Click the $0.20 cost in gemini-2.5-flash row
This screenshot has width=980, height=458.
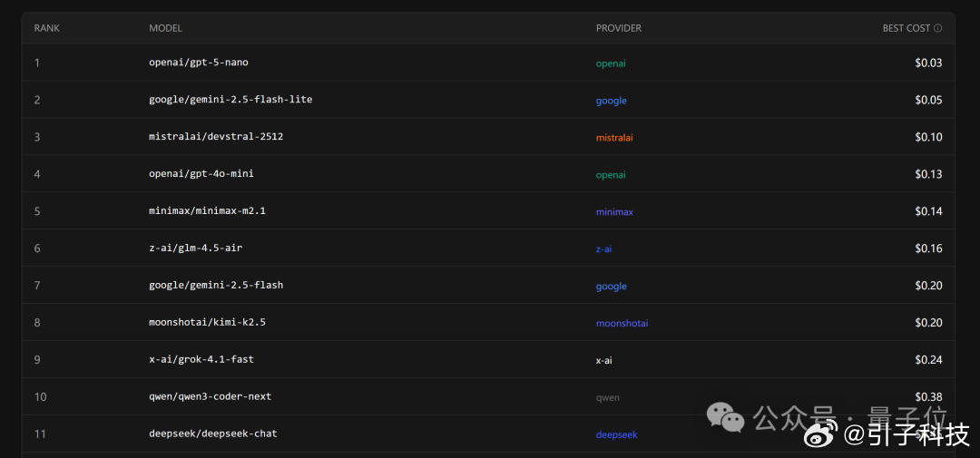[x=929, y=286]
